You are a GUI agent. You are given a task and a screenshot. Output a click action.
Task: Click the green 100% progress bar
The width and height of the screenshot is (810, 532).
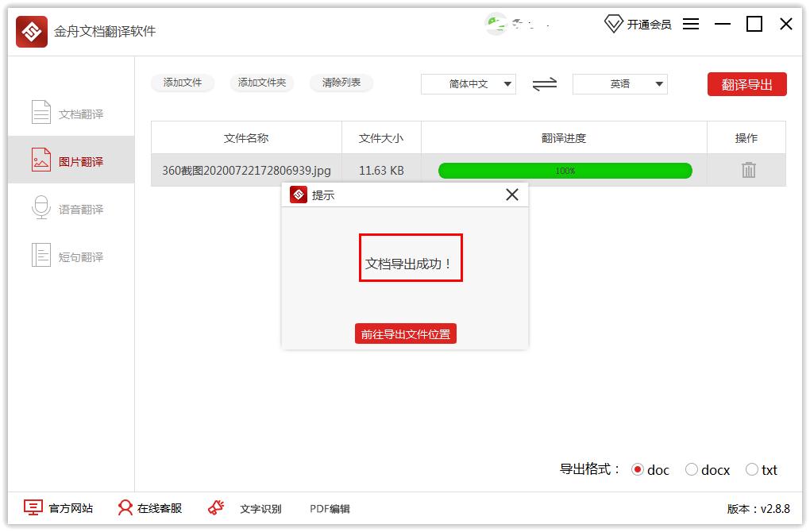pyautogui.click(x=564, y=170)
